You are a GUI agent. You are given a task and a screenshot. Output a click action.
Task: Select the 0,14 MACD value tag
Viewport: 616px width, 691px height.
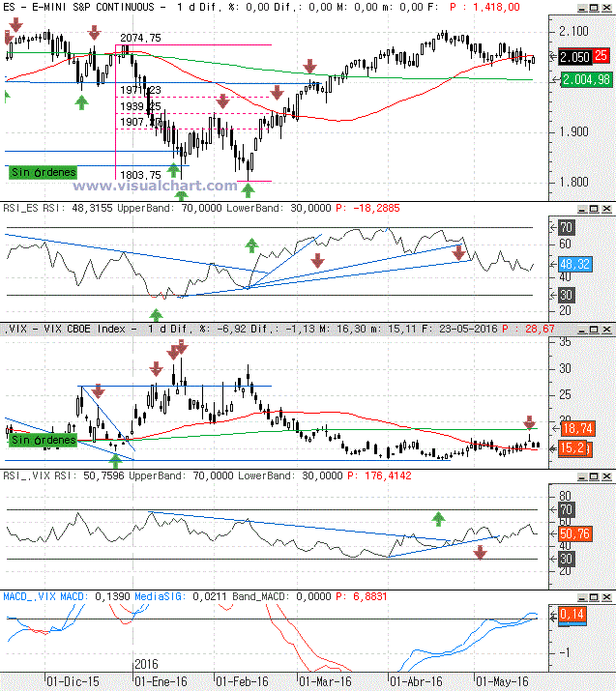[x=572, y=616]
